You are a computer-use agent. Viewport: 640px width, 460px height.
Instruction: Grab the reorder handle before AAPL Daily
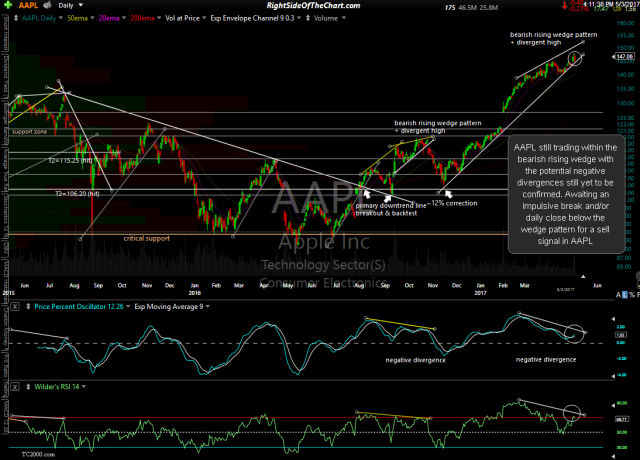tap(16, 18)
